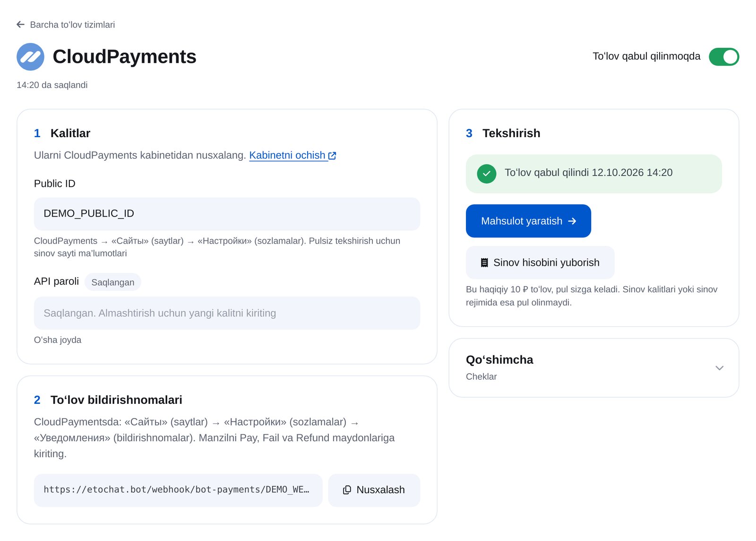
Task: Focus the Public ID input field
Action: click(x=227, y=214)
